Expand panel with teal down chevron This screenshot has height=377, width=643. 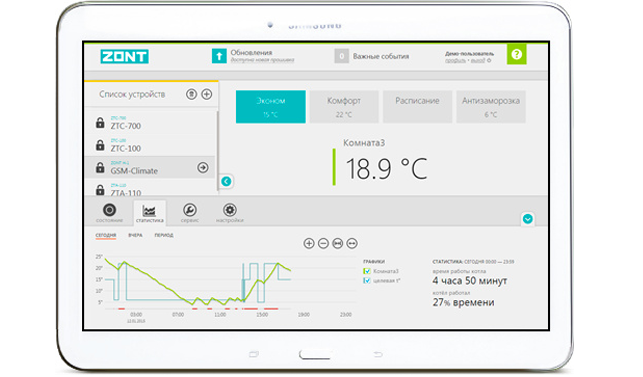(x=528, y=219)
